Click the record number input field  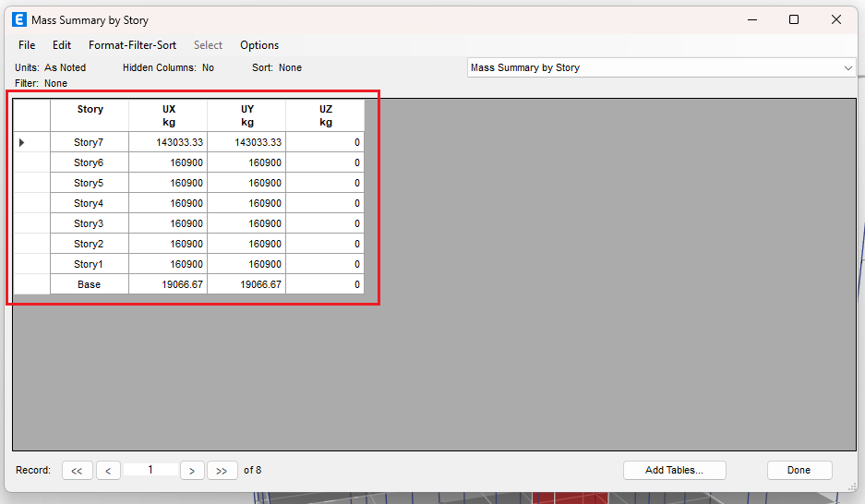pyautogui.click(x=150, y=470)
